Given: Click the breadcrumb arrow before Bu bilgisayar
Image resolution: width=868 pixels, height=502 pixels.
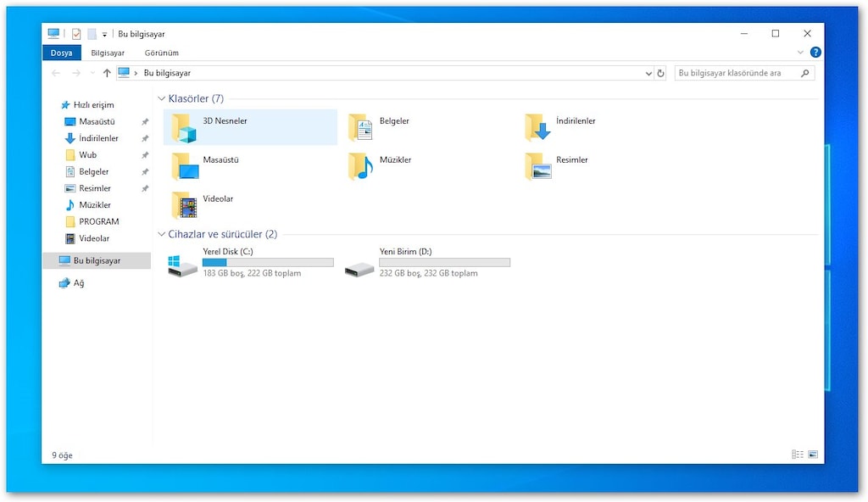Looking at the screenshot, I should pos(136,73).
